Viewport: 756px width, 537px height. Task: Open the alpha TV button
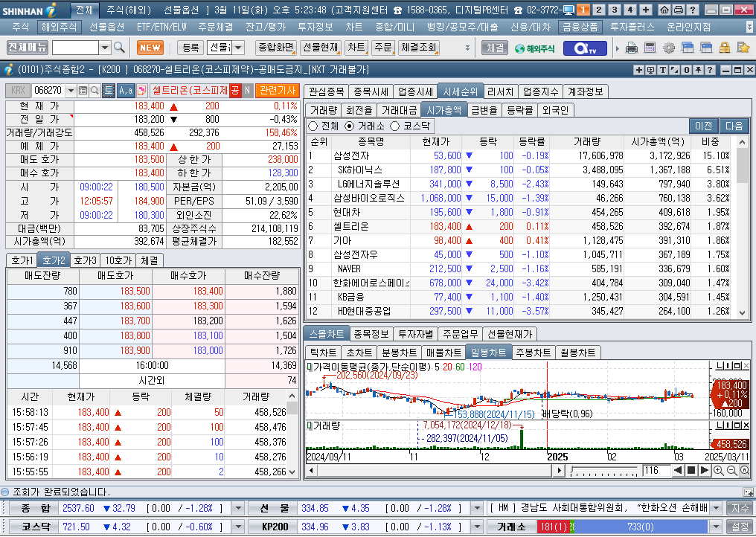click(x=585, y=48)
